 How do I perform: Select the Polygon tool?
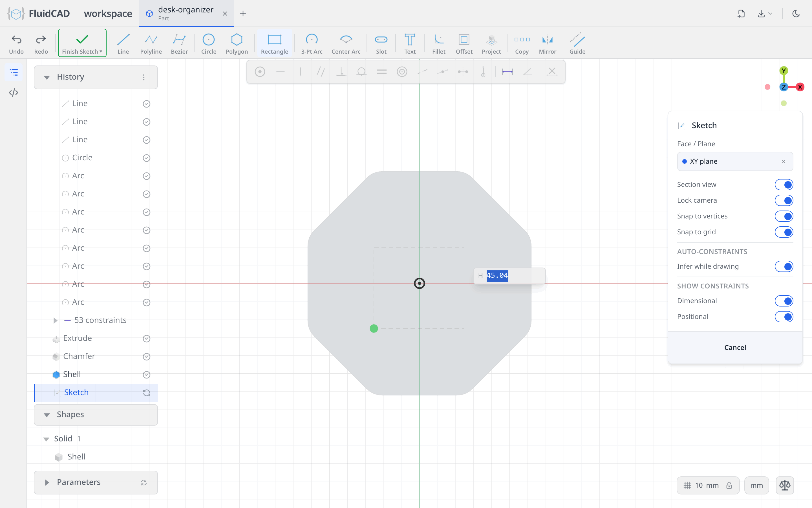pos(237,44)
